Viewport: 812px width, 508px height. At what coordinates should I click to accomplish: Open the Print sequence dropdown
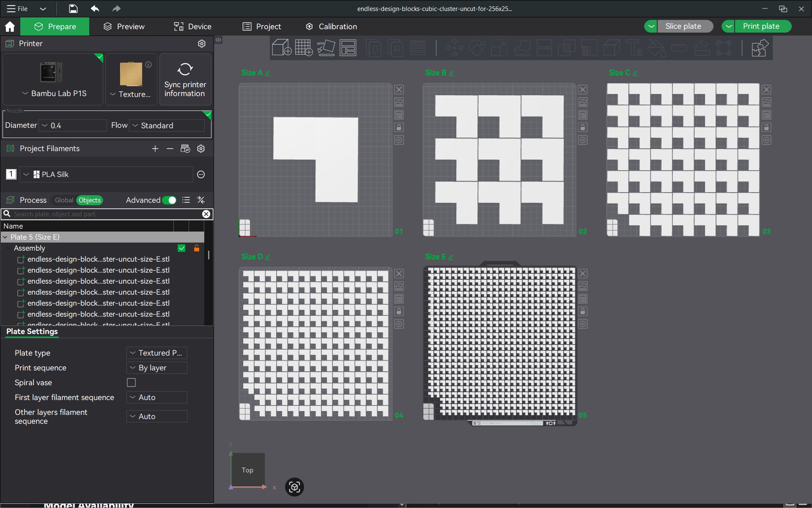[x=157, y=368]
